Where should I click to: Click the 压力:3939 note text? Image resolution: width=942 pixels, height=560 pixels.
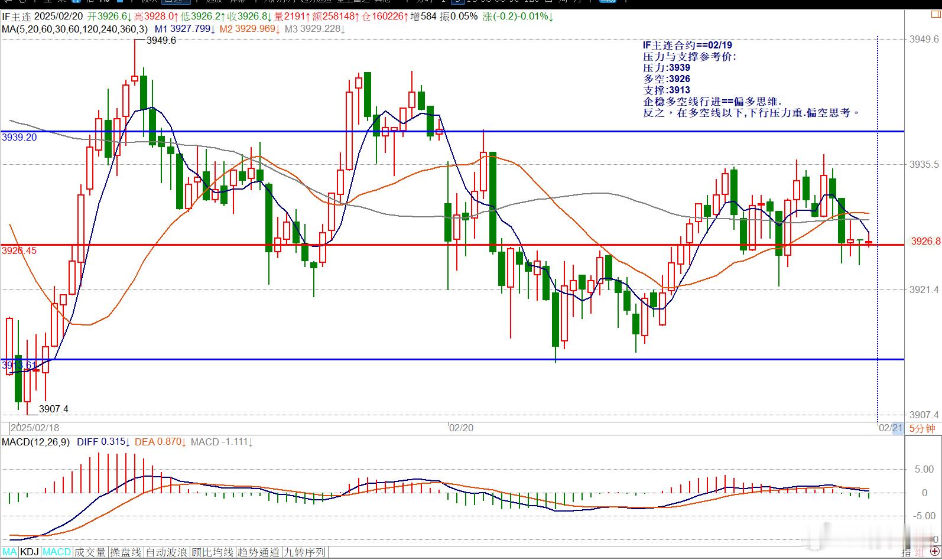(x=667, y=68)
